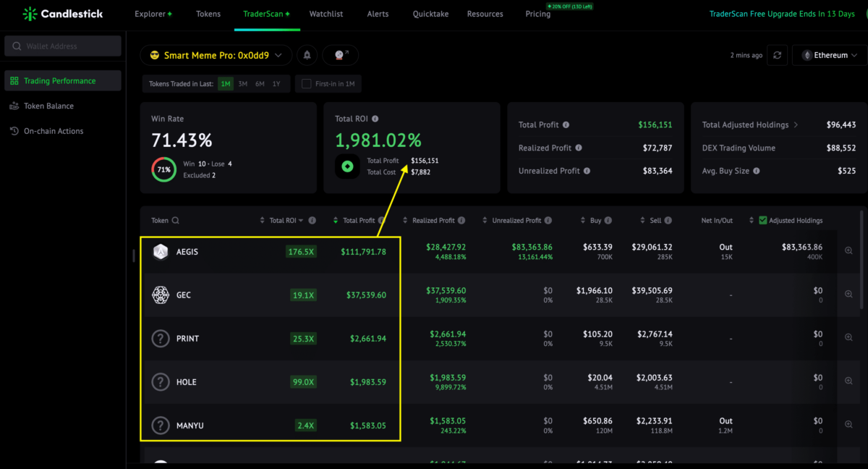This screenshot has width=868, height=469.
Task: Open details magnifier for HOLE row
Action: (x=848, y=381)
